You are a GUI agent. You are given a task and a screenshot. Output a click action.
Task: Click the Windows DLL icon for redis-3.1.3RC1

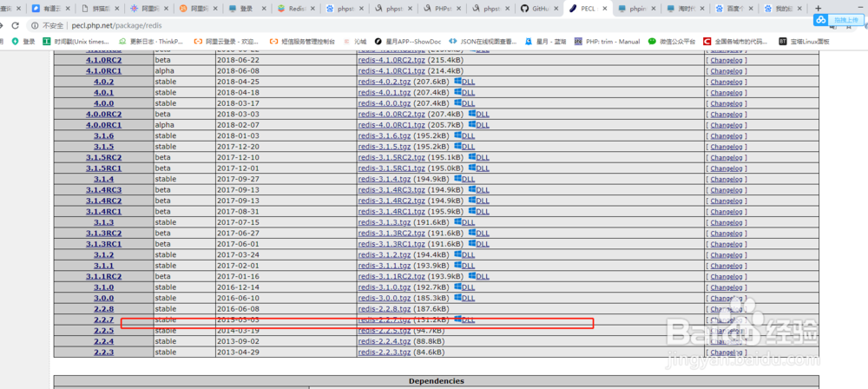click(472, 243)
